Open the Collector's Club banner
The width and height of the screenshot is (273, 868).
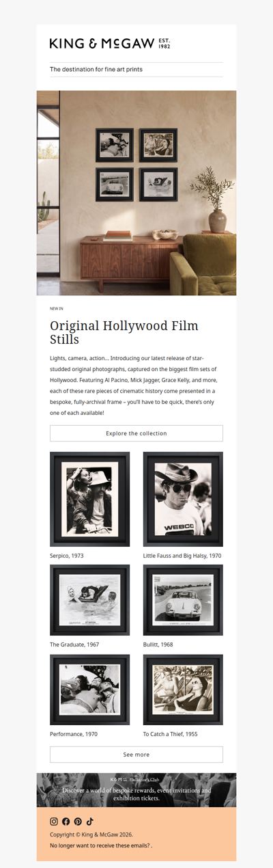point(136,790)
